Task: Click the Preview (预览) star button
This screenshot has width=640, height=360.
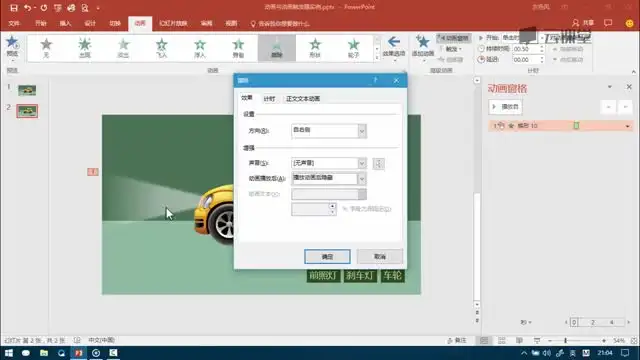Action: coord(12,47)
